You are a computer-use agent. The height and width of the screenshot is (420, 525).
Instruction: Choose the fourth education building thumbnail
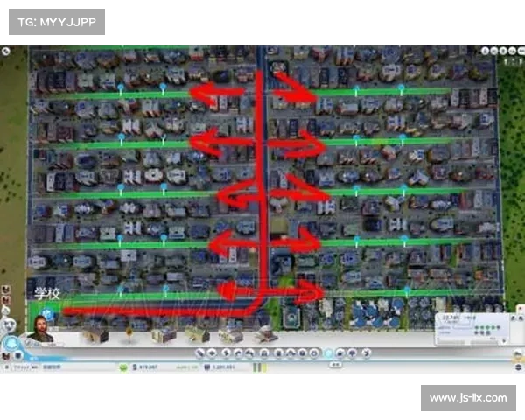[198, 334]
